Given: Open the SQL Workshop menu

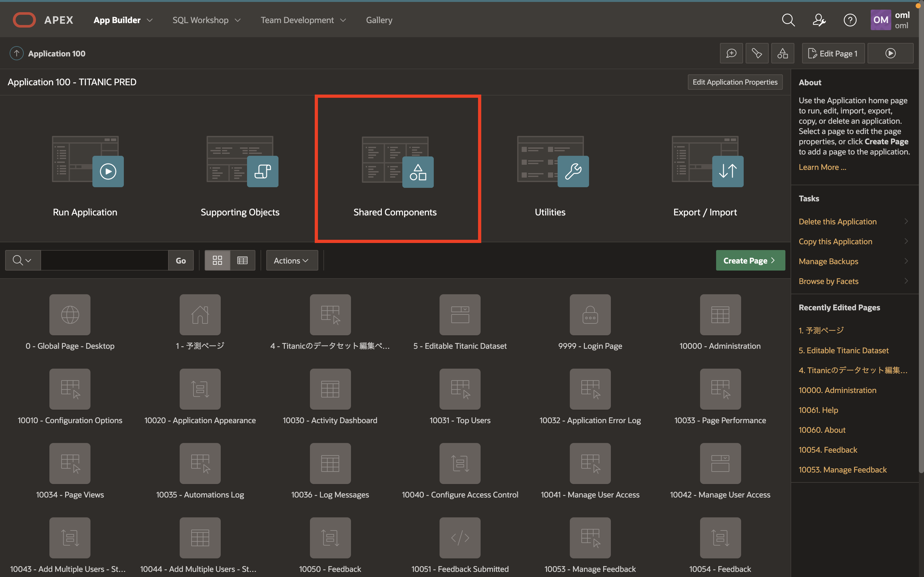Looking at the screenshot, I should [206, 20].
